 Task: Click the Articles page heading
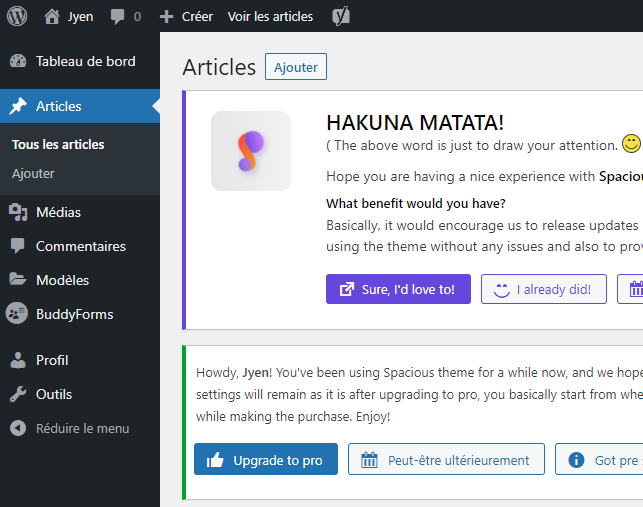[x=219, y=67]
